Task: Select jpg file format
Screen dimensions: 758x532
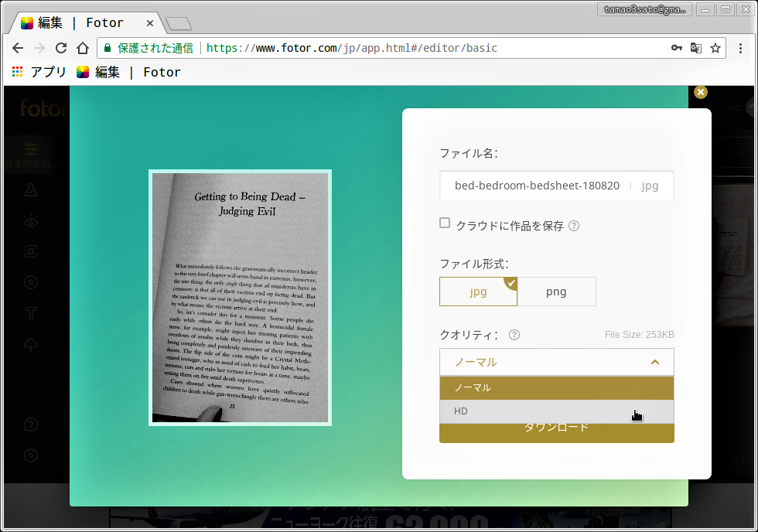Action: click(478, 292)
